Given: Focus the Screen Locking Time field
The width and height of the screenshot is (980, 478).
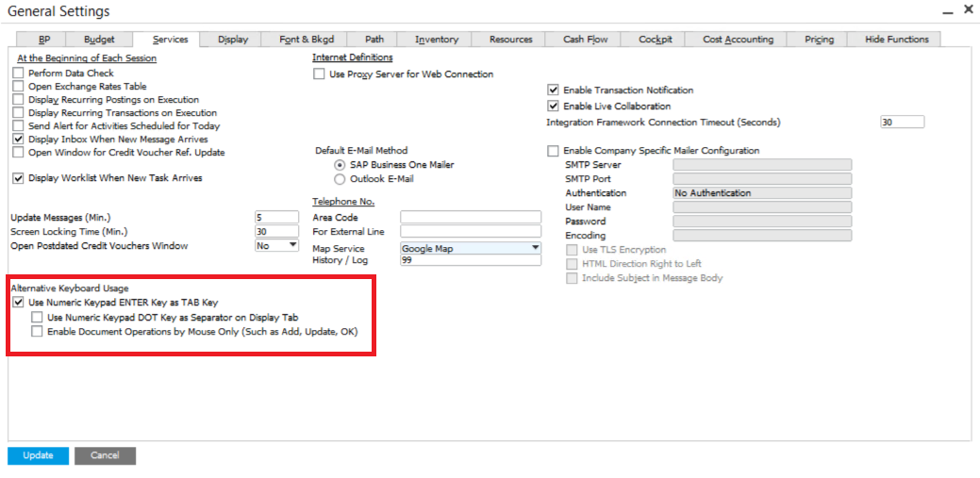Looking at the screenshot, I should pyautogui.click(x=276, y=232).
